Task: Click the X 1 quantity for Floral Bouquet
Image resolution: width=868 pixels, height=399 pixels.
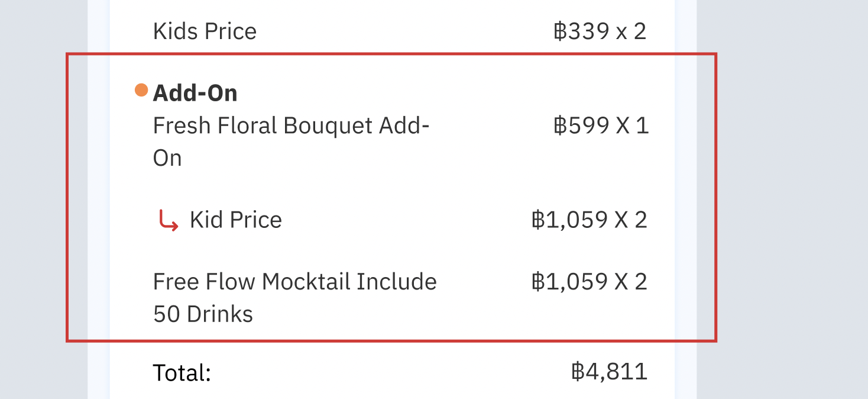Action: click(x=632, y=126)
